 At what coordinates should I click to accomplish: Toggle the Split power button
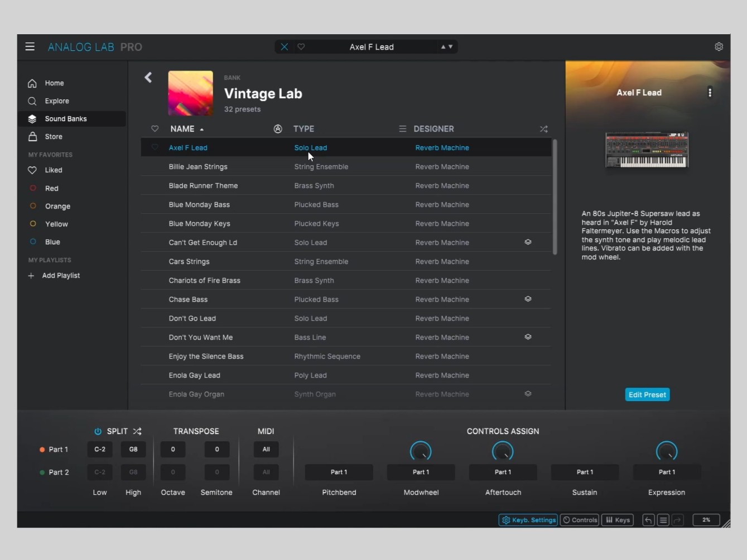point(98,431)
